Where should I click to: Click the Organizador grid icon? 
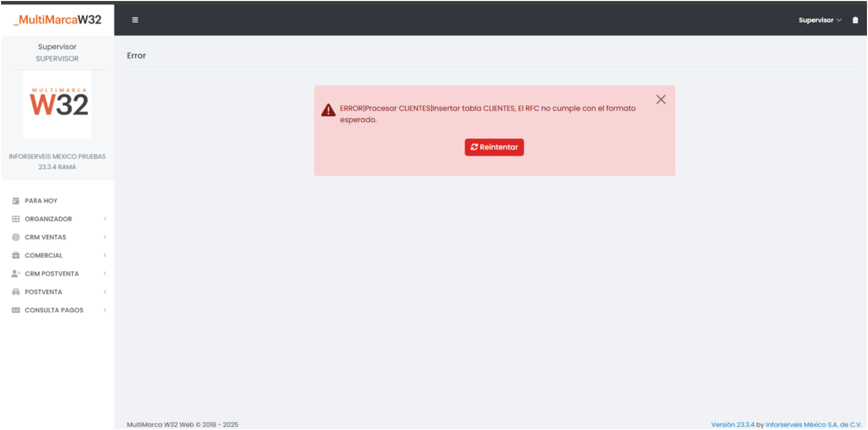pos(16,219)
